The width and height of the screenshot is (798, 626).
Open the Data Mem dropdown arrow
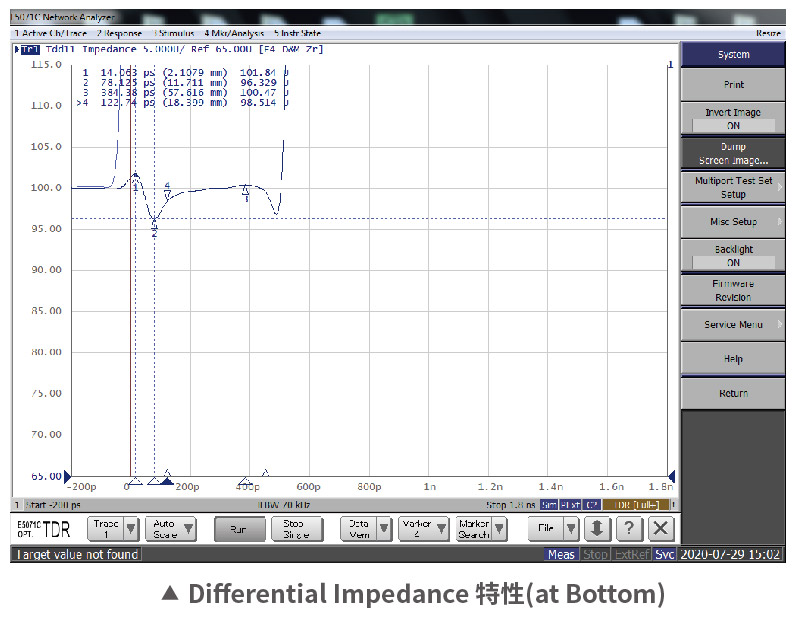pos(384,529)
